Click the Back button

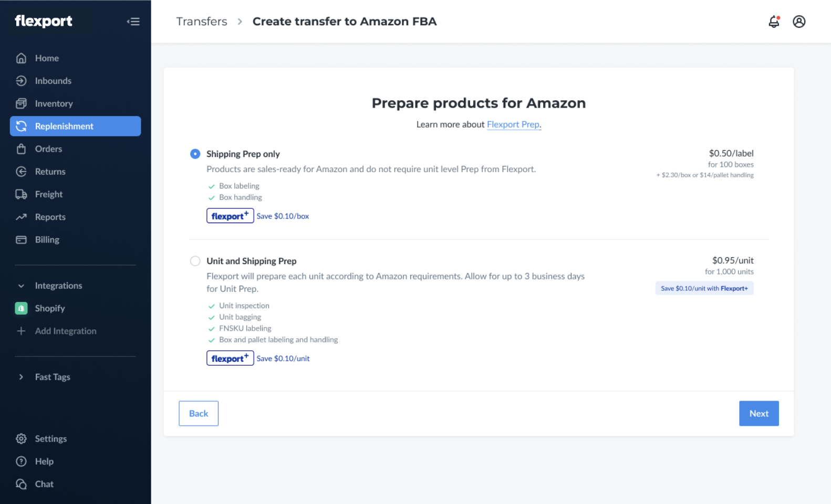[199, 413]
